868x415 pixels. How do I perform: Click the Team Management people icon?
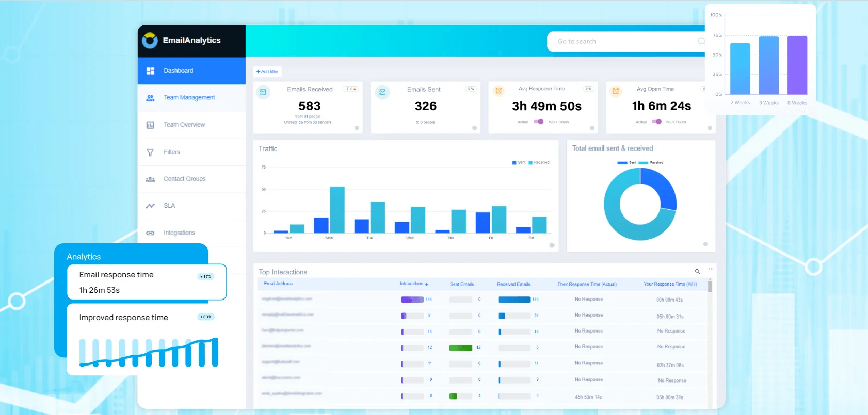[150, 97]
